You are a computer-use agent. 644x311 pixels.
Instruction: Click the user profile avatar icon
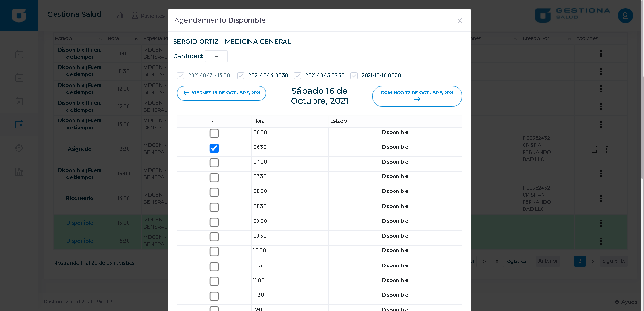click(625, 16)
